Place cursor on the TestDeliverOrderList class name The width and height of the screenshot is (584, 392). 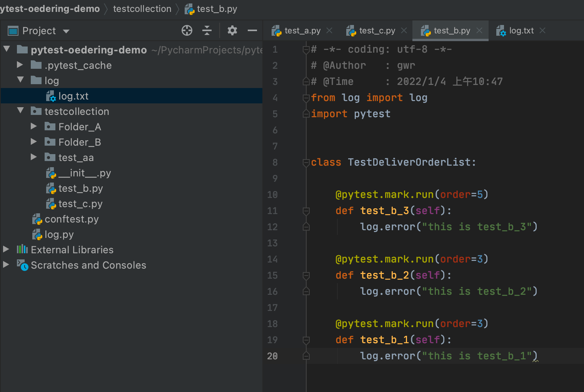[409, 162]
